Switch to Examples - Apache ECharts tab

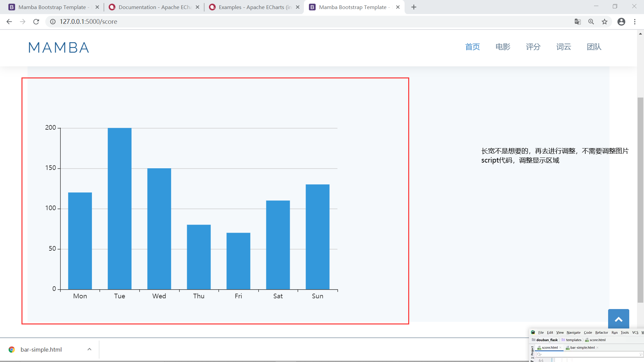tap(254, 7)
